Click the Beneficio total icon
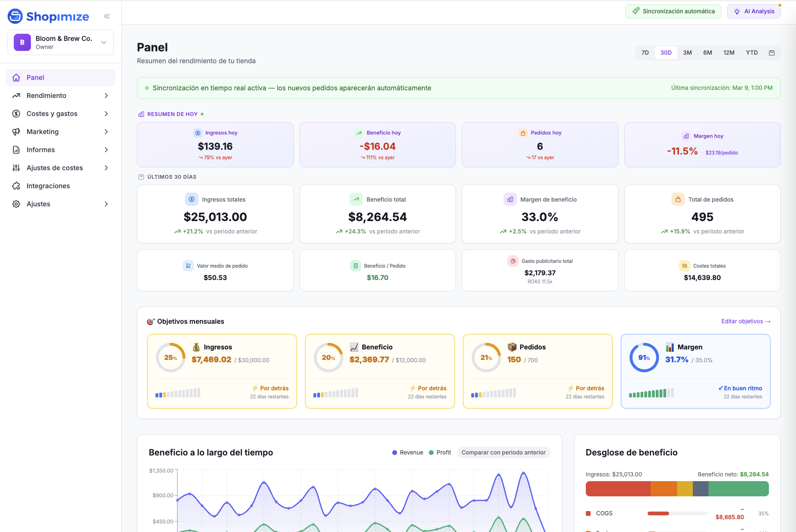This screenshot has width=796, height=532. click(356, 199)
